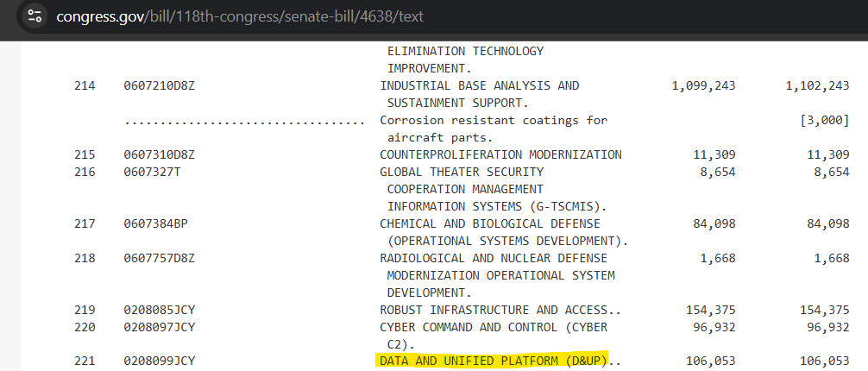The height and width of the screenshot is (371, 868).
Task: Select line number 220
Action: 85,327
